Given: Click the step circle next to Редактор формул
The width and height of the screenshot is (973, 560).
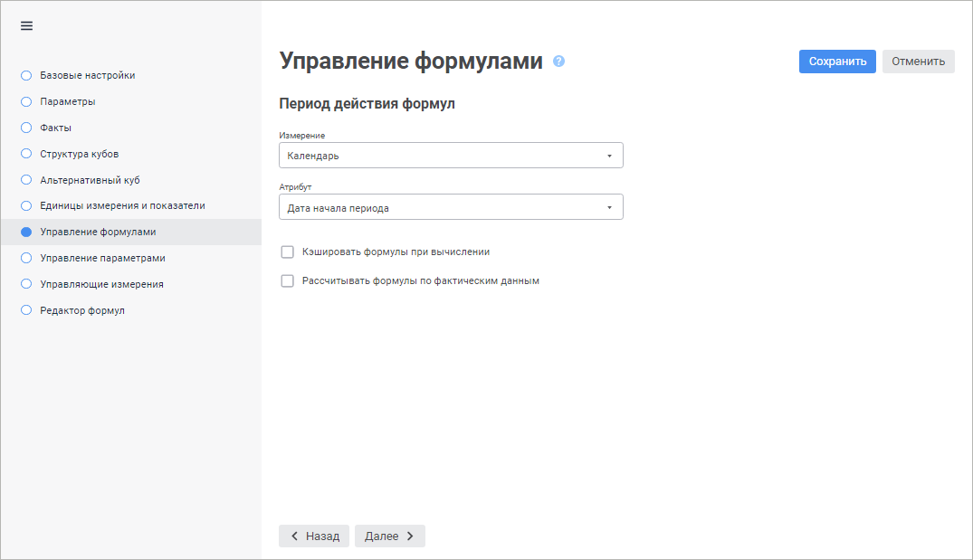Looking at the screenshot, I should pos(26,310).
